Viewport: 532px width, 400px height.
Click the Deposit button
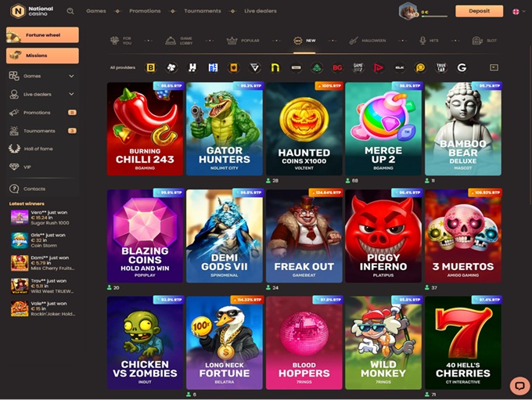tap(479, 11)
